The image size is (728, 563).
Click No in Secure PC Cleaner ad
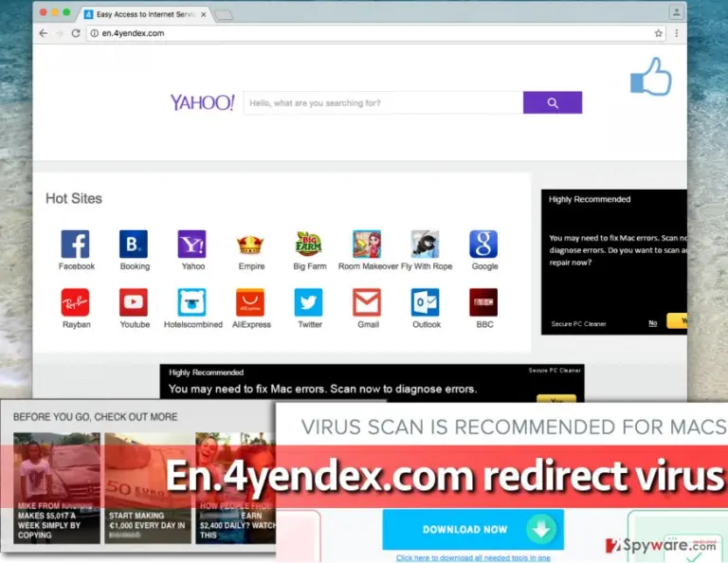click(x=653, y=323)
